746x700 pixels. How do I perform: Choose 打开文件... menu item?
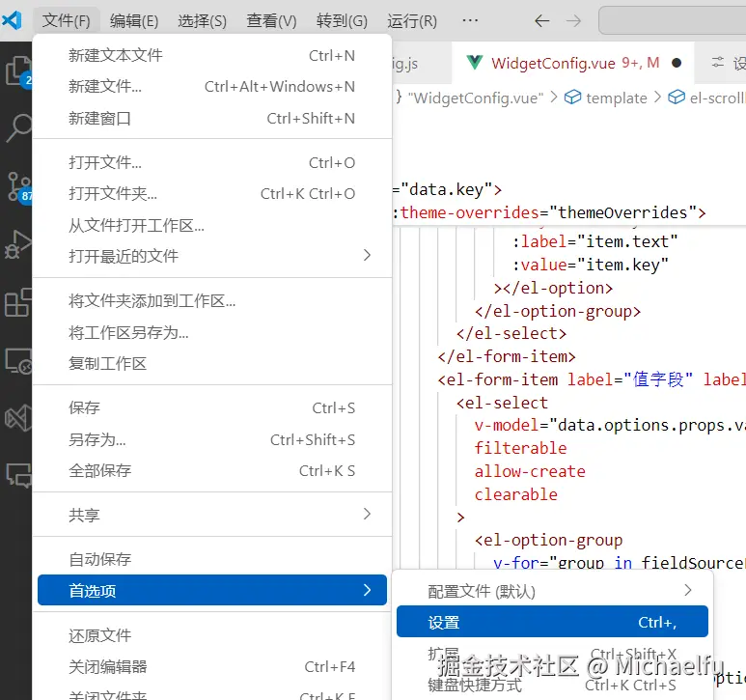coord(212,163)
